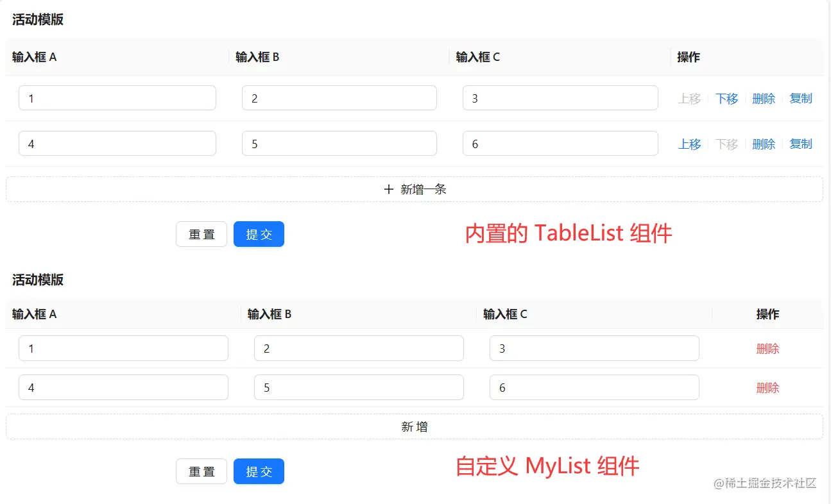The width and height of the screenshot is (831, 504).
Task: Focus TableList input C containing 3
Action: coord(560,98)
